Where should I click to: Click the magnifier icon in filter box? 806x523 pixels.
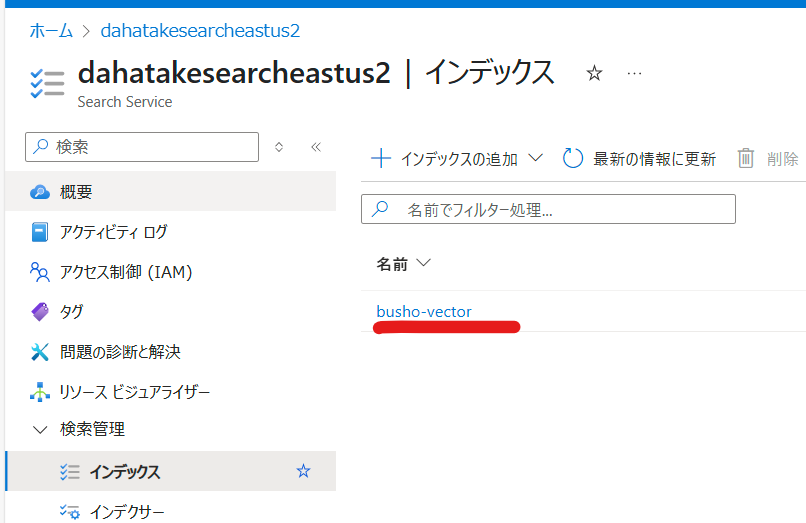(x=380, y=209)
